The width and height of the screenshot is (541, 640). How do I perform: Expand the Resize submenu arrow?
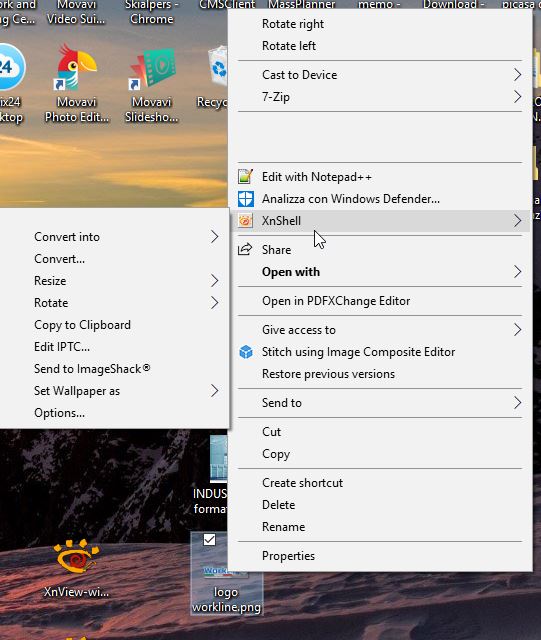point(215,281)
